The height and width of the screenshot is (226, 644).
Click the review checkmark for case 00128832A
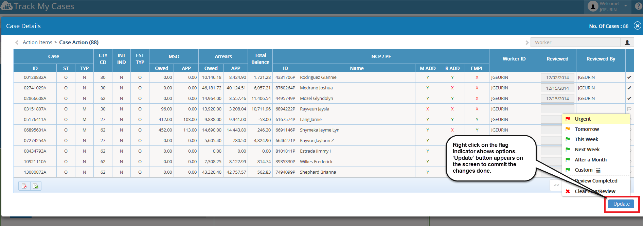tap(629, 77)
